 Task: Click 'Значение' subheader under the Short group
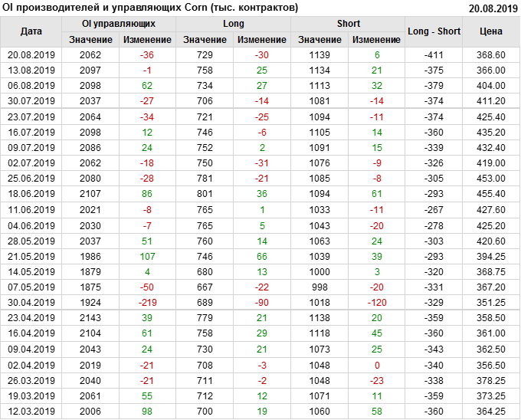[320, 40]
